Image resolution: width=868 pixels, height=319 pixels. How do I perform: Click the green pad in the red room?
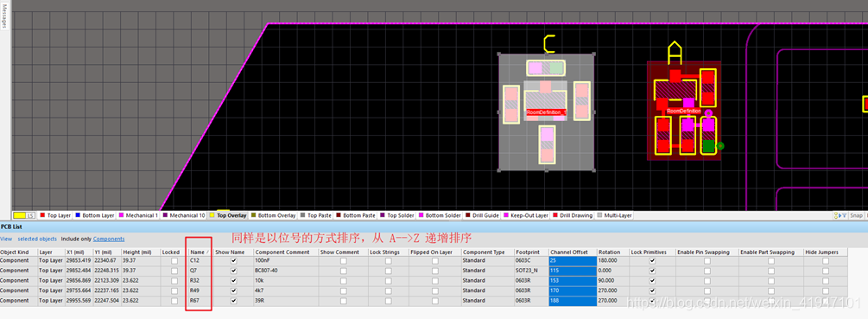tap(708, 146)
